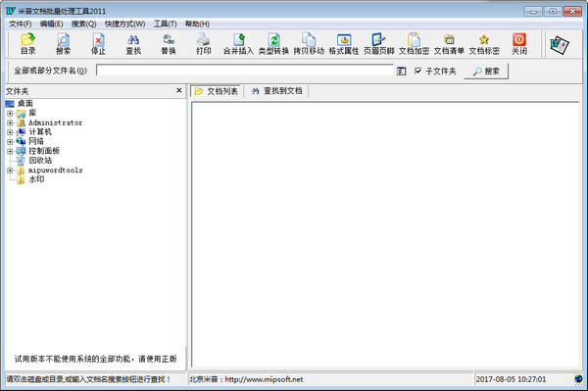Viewport: 588px width, 391px height.
Task: Click the 搜索 toolbar icon
Action: (x=63, y=44)
